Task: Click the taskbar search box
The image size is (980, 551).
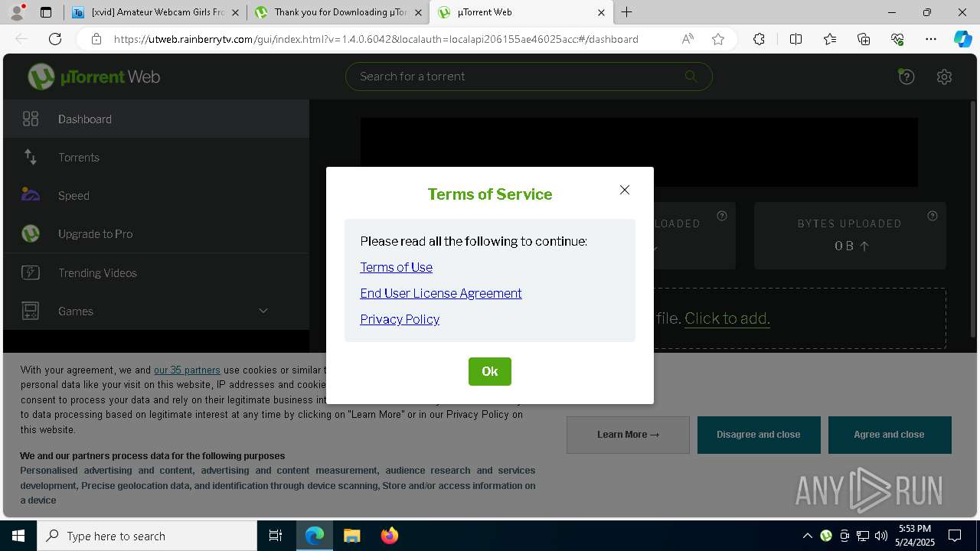Action: tap(147, 536)
